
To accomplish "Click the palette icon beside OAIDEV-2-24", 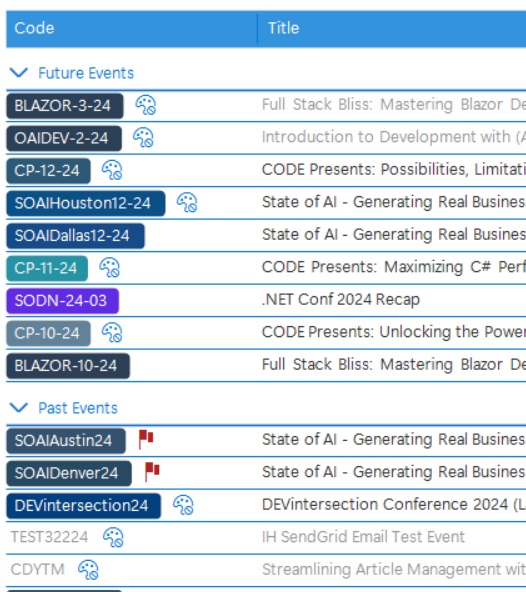I will click(x=143, y=137).
